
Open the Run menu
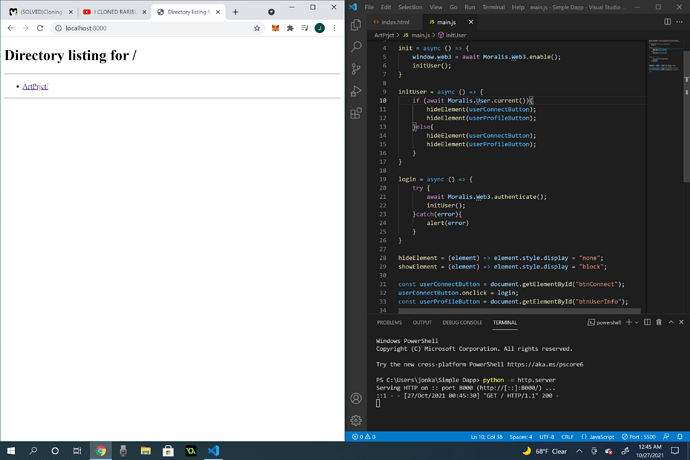[x=470, y=7]
